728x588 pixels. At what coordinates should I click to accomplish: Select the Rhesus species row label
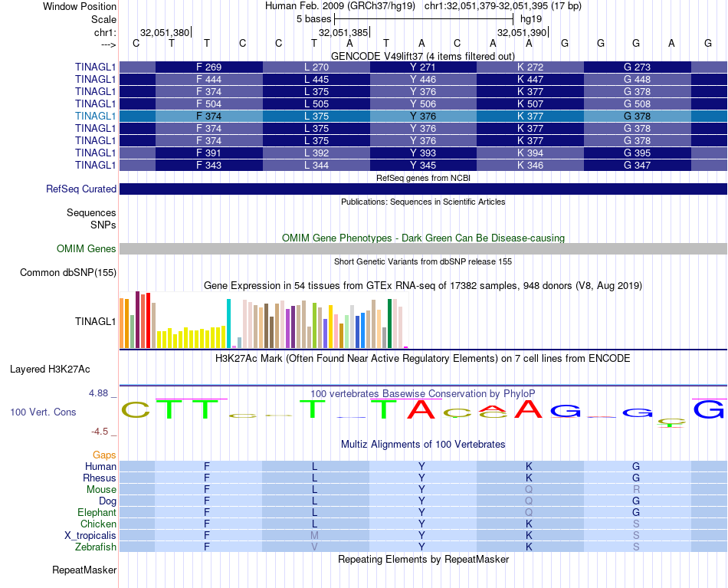(x=100, y=478)
